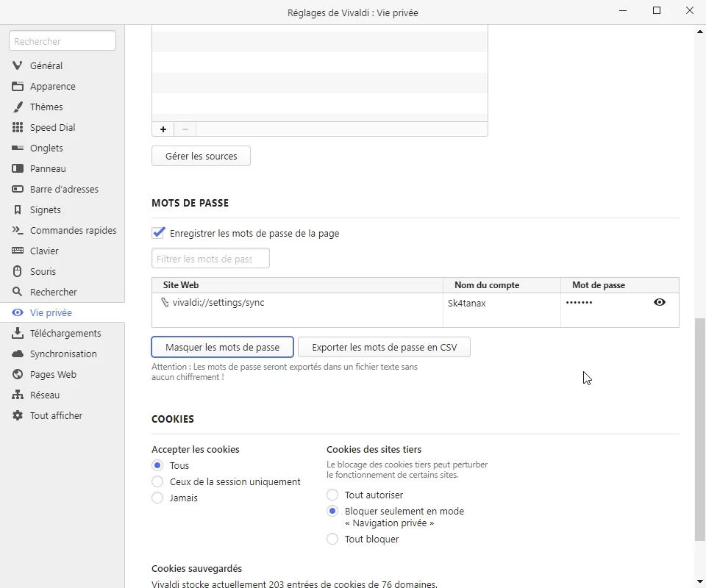Select Tout bloquer for third-party cookies

(x=332, y=539)
